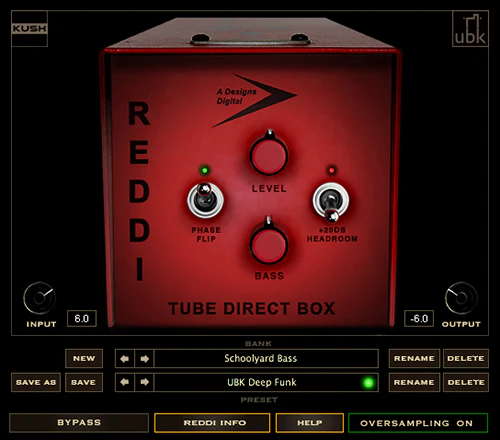Select next bank with right arrow
The height and width of the screenshot is (440, 500).
coord(144,359)
